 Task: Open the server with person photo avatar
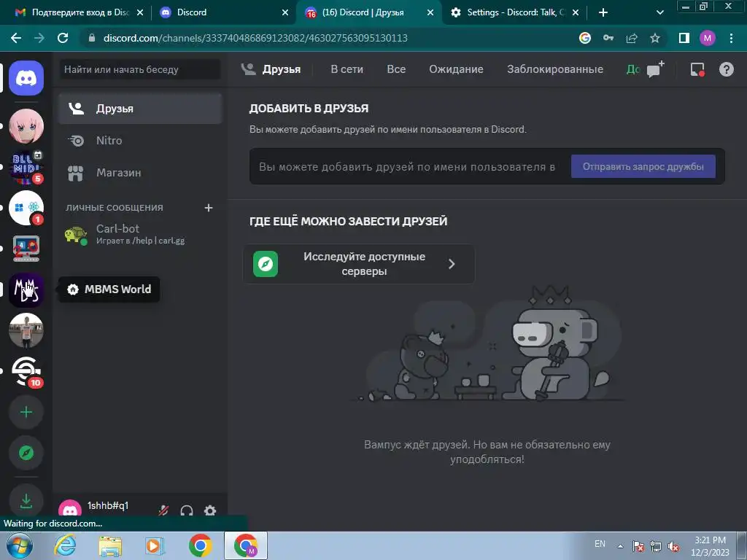pos(26,330)
